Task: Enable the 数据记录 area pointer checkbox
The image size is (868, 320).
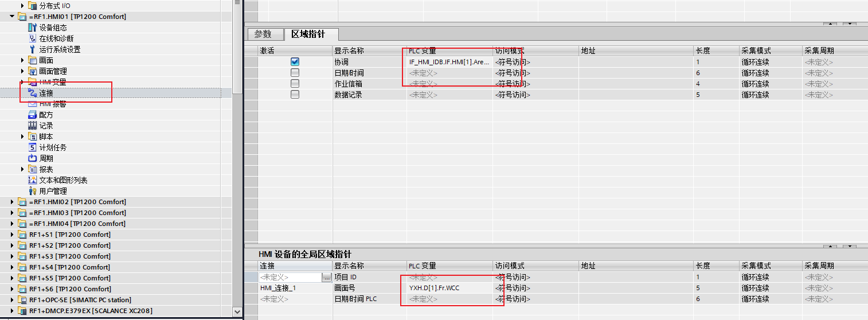Action: [295, 95]
